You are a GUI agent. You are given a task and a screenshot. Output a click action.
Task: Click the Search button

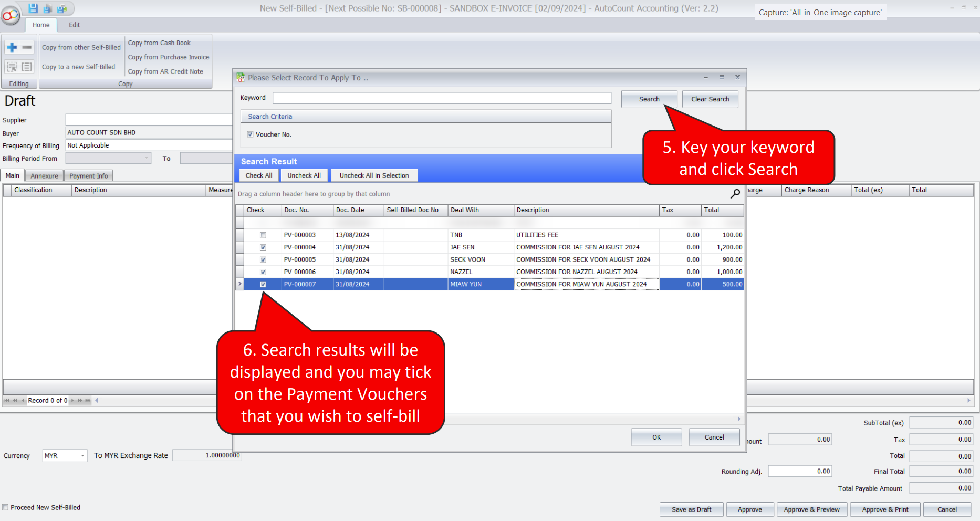pos(649,99)
